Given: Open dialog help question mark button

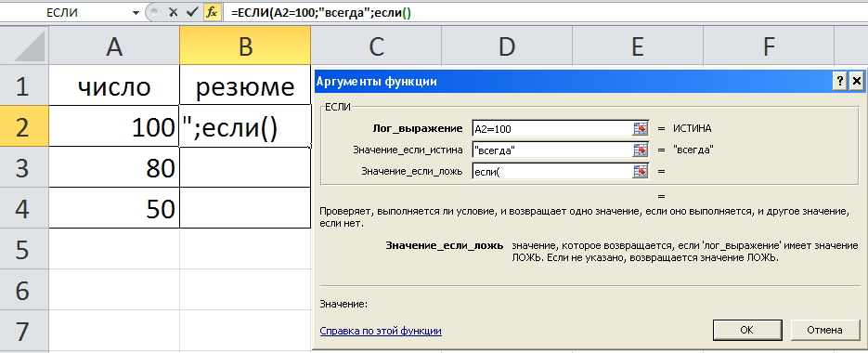Looking at the screenshot, I should click(840, 82).
